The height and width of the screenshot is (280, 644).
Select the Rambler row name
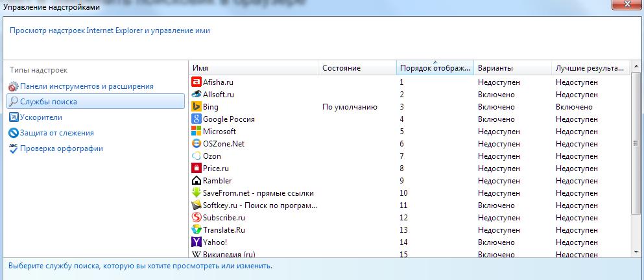point(217,181)
